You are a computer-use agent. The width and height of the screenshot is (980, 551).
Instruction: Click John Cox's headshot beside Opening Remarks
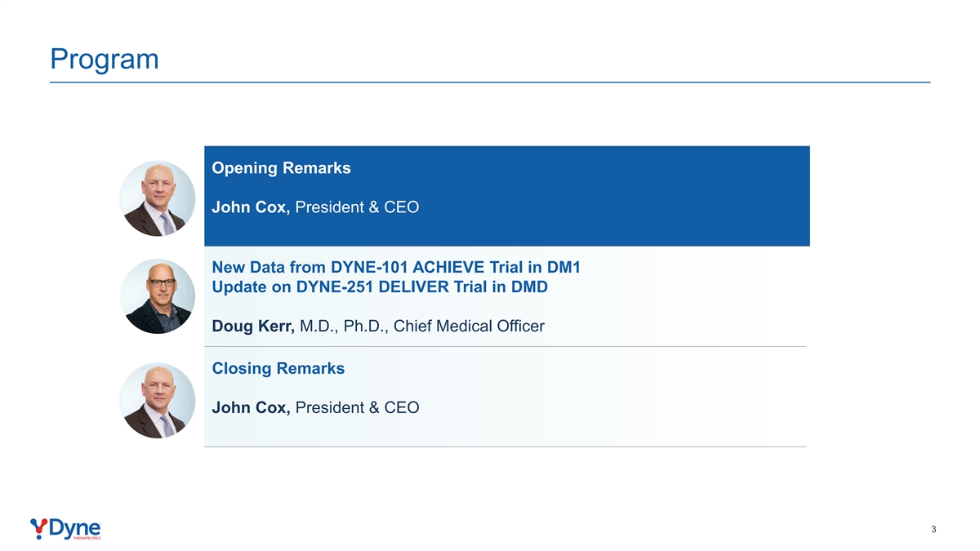(157, 198)
